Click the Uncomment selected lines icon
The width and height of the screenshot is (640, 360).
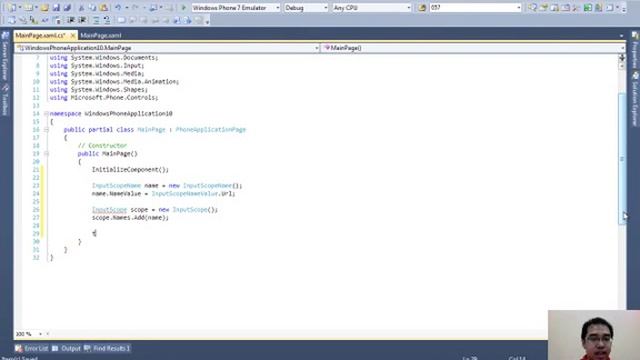107,20
